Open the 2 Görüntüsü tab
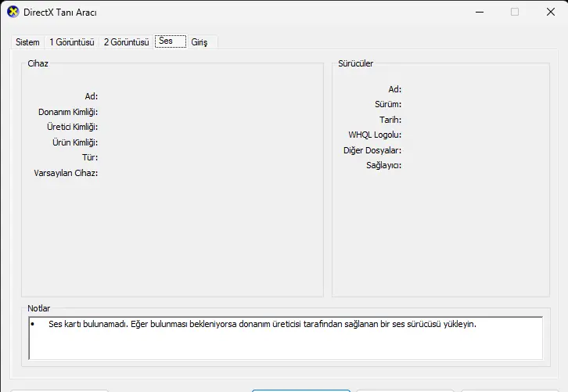 127,42
